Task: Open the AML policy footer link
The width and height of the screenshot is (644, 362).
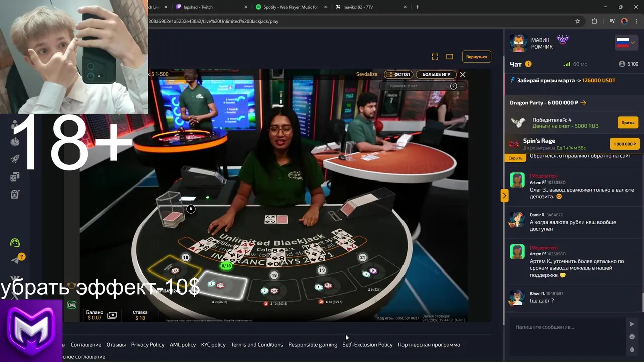Action: coord(183,345)
